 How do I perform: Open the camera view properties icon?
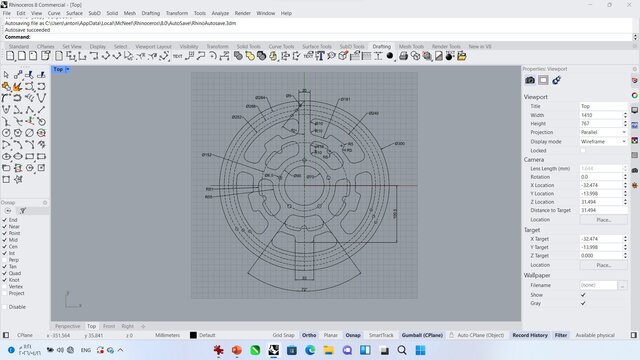click(530, 80)
